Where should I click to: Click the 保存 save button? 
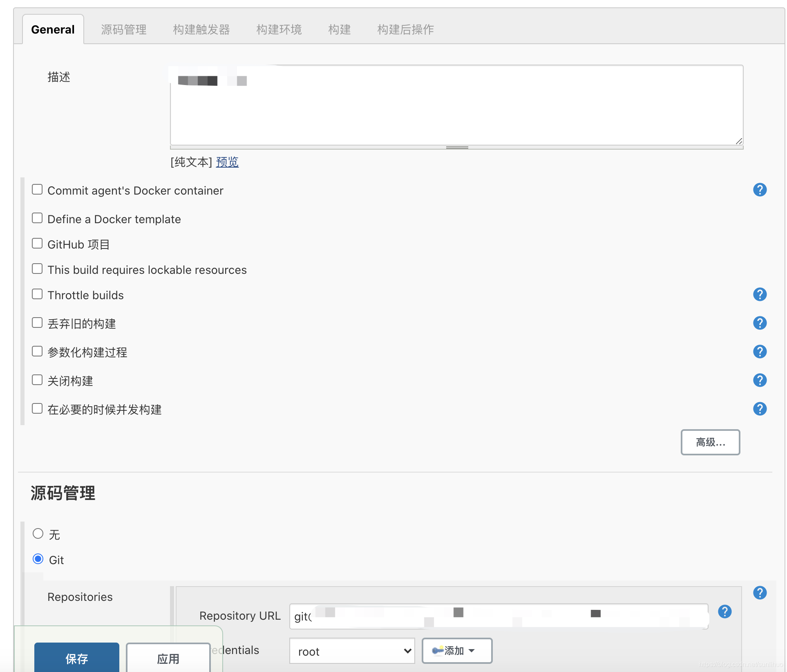pyautogui.click(x=77, y=658)
